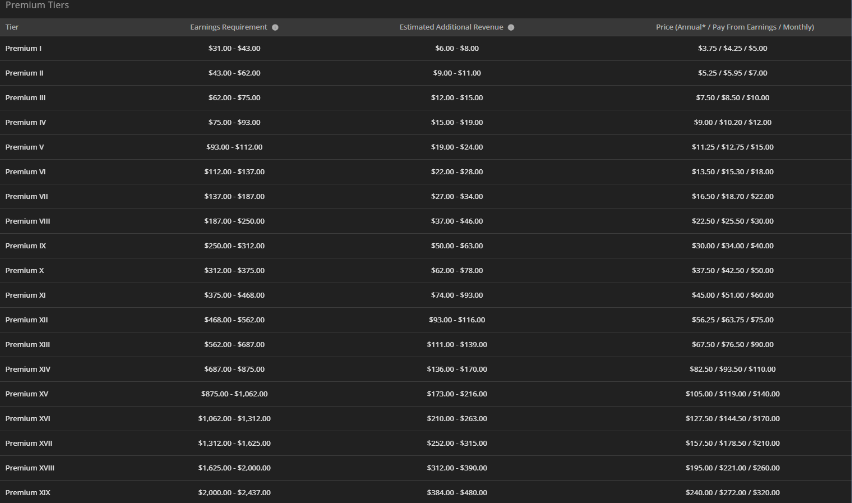Click the $12.00 - $15.00 additional revenue cell
This screenshot has width=852, height=503.
(x=456, y=98)
